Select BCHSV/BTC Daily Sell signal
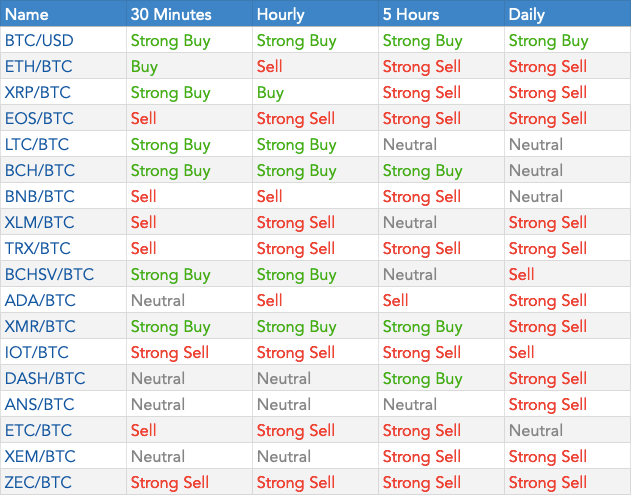The width and height of the screenshot is (631, 495). [521, 274]
